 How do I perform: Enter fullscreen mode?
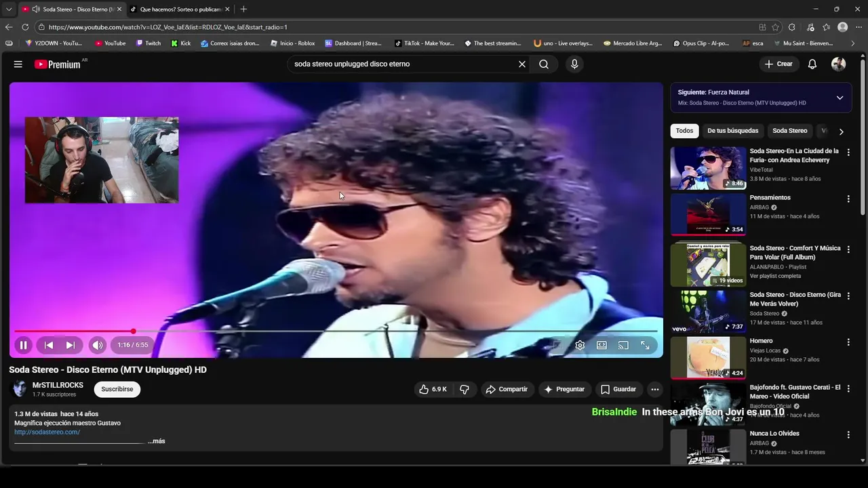click(x=645, y=345)
